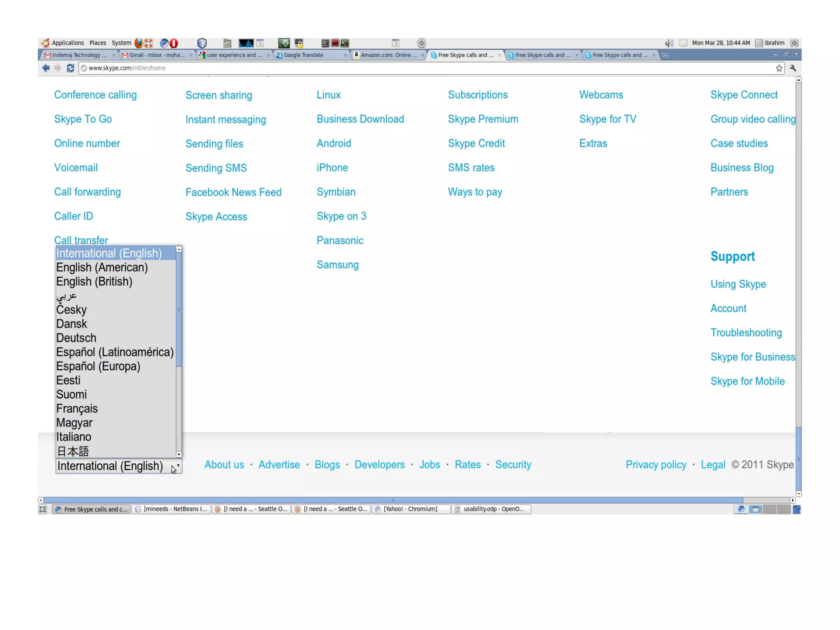Viewport: 840px width, 630px height.
Task: Switch to the user experience and... tab
Action: tap(233, 55)
